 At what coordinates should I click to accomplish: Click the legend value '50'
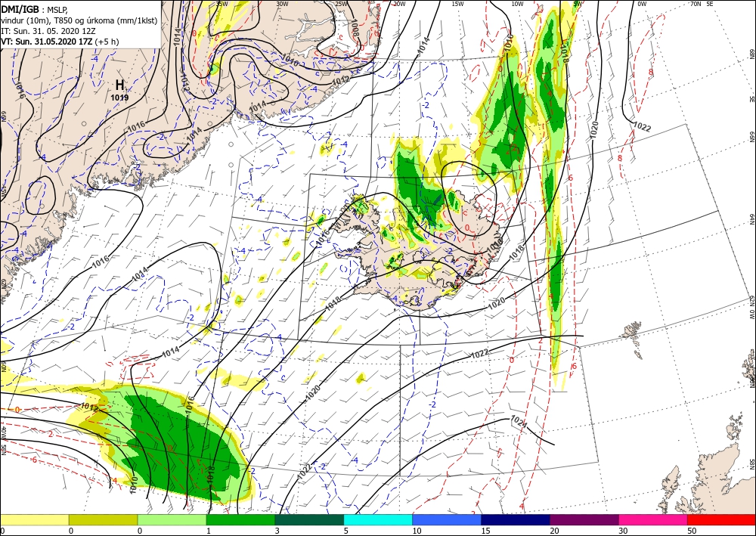[x=692, y=531]
